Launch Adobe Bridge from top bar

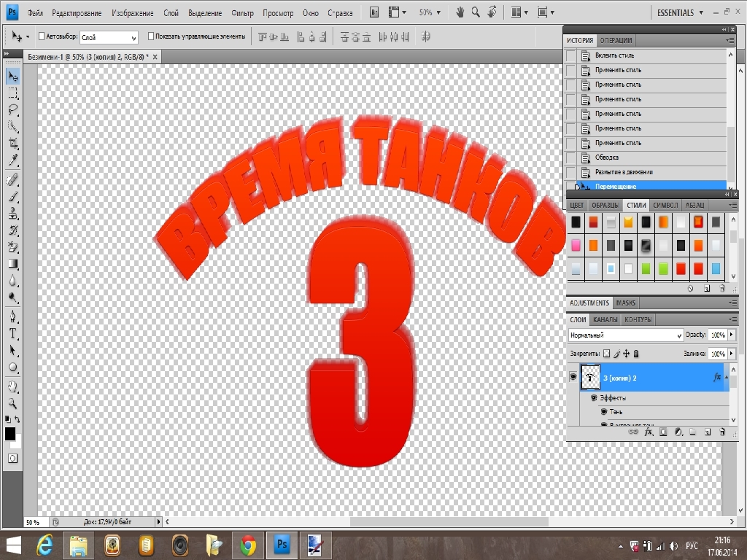pos(374,12)
